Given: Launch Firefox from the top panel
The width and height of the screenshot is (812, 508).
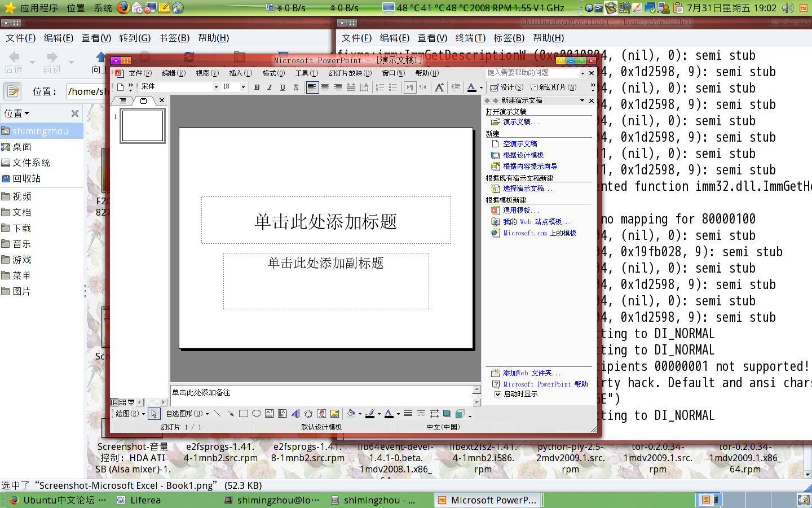Looking at the screenshot, I should [123, 7].
